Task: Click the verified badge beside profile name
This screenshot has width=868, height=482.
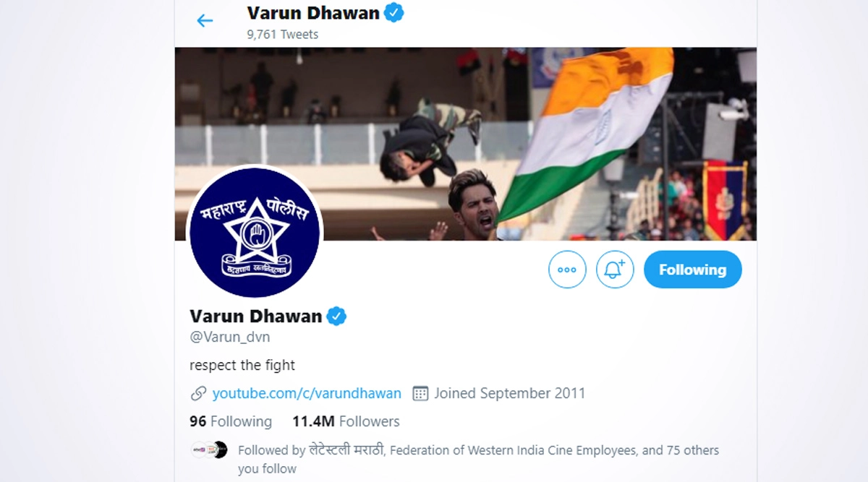Action: coord(336,316)
